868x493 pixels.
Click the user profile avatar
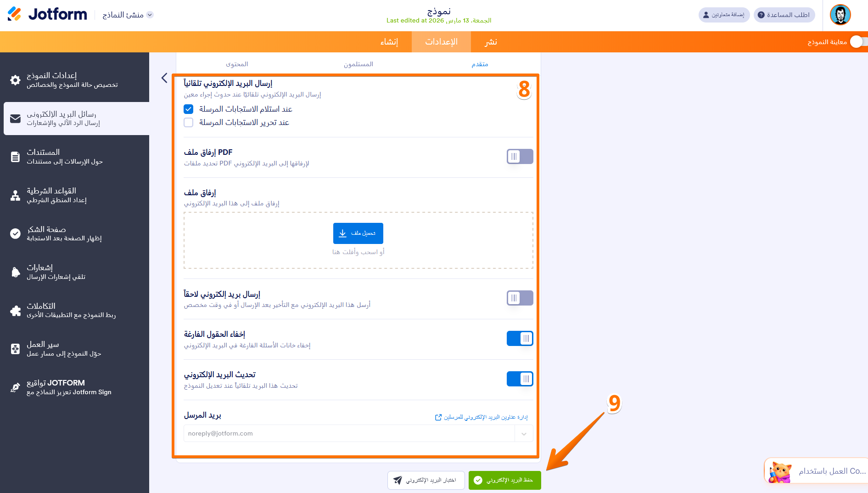(840, 15)
